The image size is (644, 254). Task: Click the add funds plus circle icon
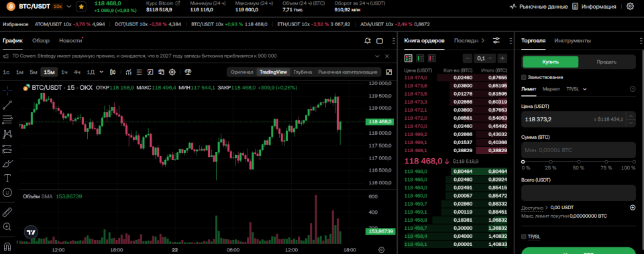tap(633, 208)
